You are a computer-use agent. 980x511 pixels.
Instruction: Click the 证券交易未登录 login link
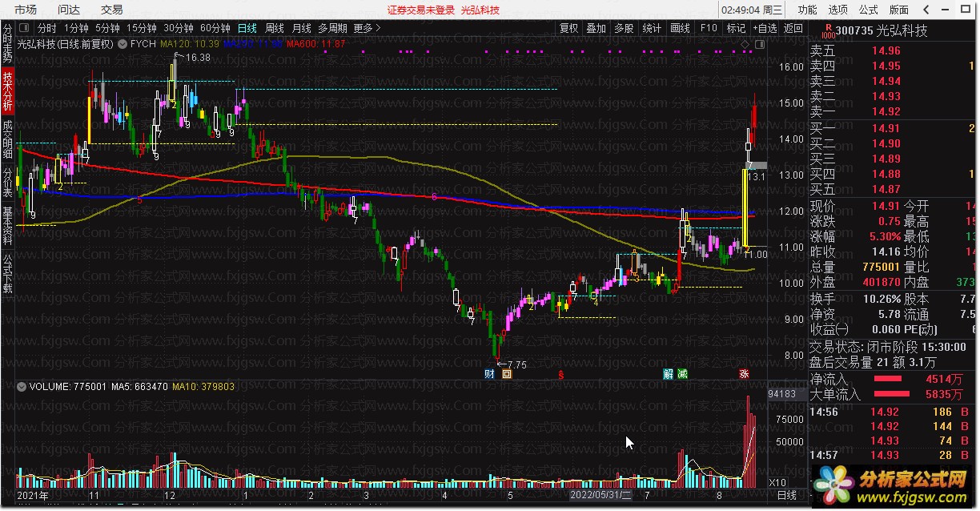420,10
